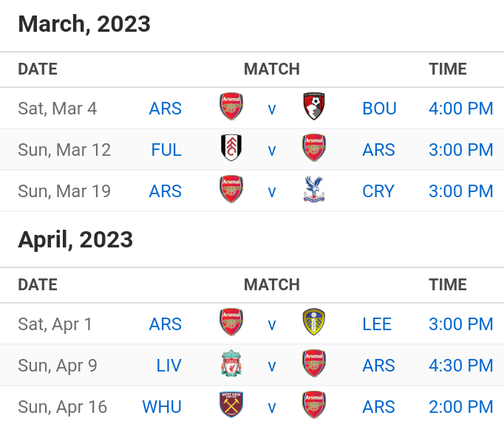Open the LEE team link
The width and height of the screenshot is (504, 421).
(377, 324)
